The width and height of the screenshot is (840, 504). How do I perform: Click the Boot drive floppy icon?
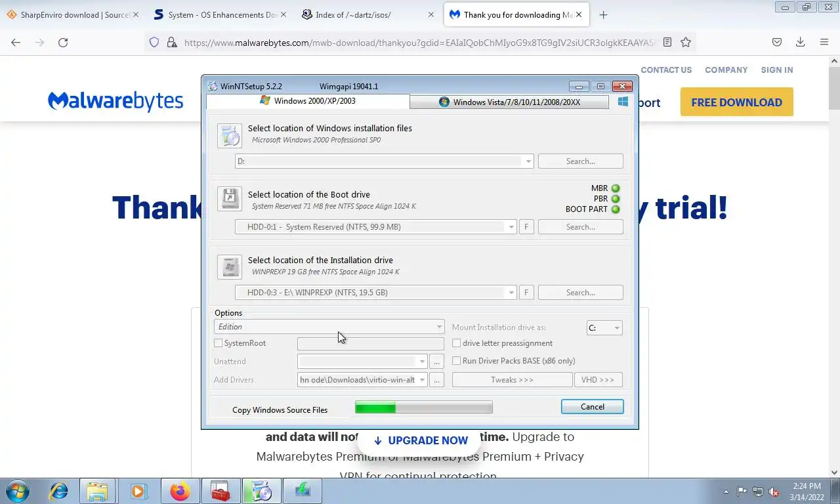coord(230,198)
